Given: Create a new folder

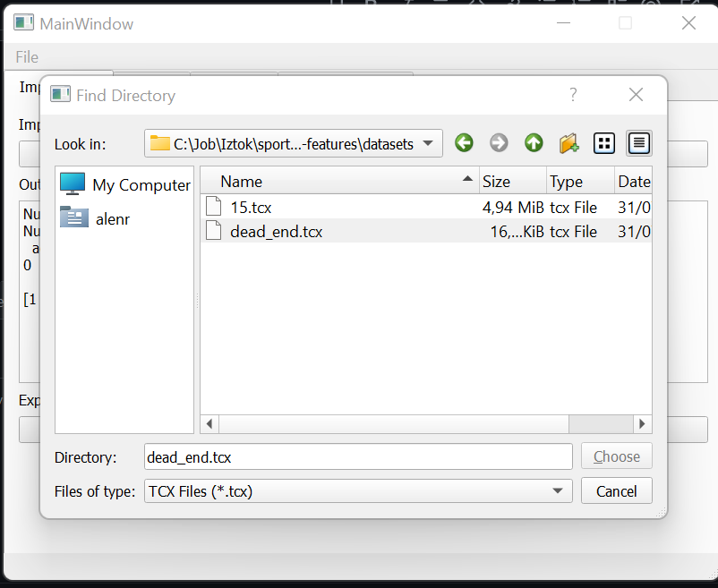Looking at the screenshot, I should (x=568, y=142).
